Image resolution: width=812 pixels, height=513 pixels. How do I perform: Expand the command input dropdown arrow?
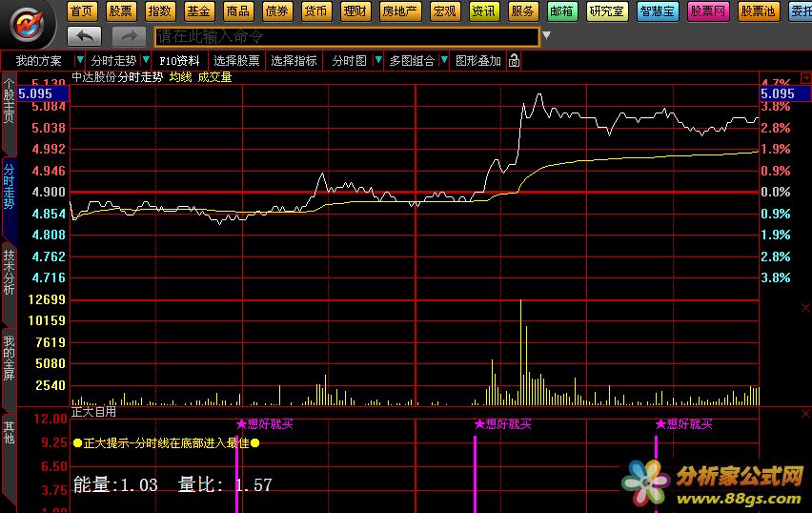546,35
